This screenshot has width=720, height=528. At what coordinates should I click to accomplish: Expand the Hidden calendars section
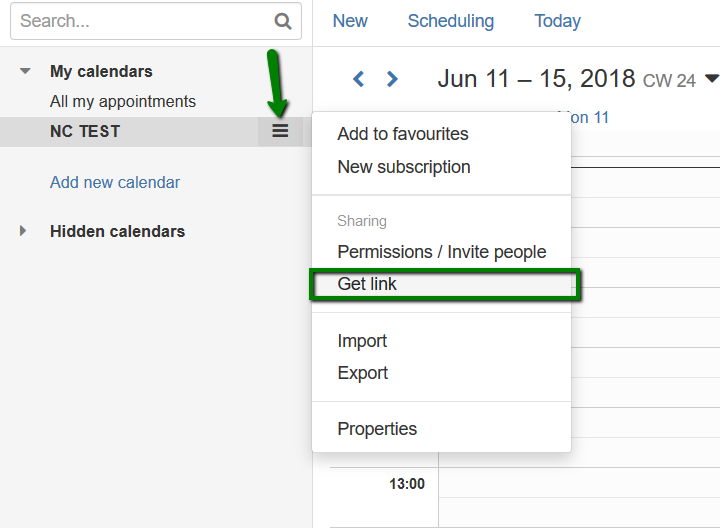coord(23,231)
